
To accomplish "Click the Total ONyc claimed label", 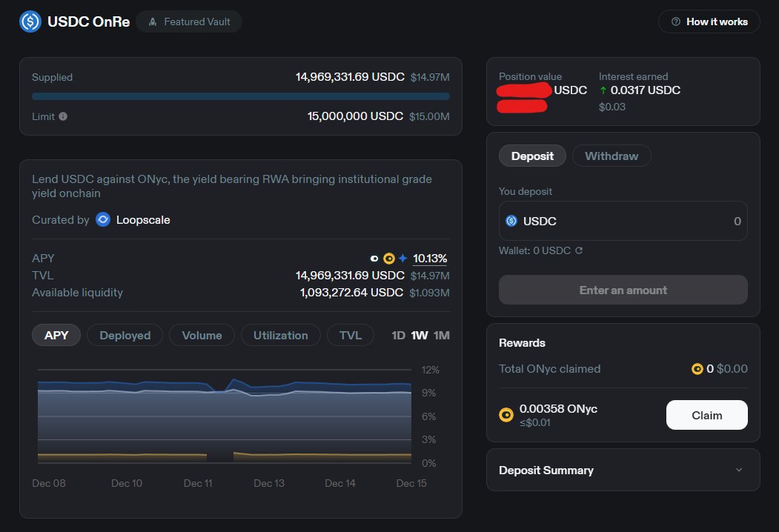I will click(549, 368).
